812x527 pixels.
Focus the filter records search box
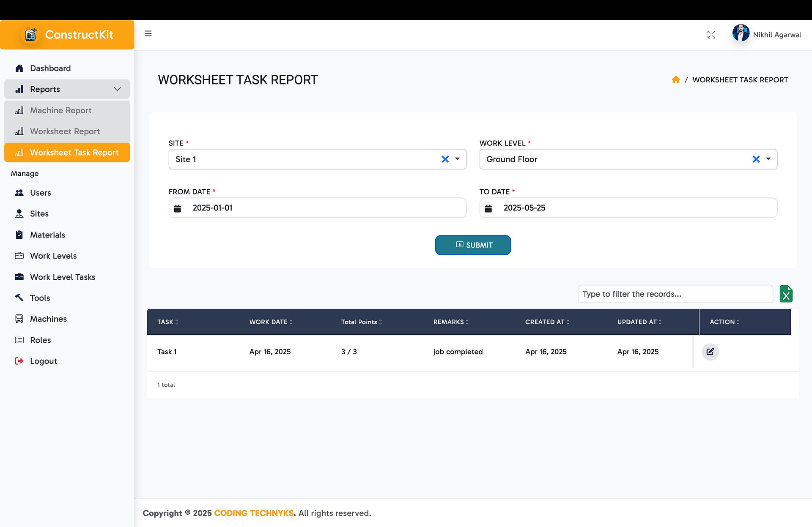(675, 294)
